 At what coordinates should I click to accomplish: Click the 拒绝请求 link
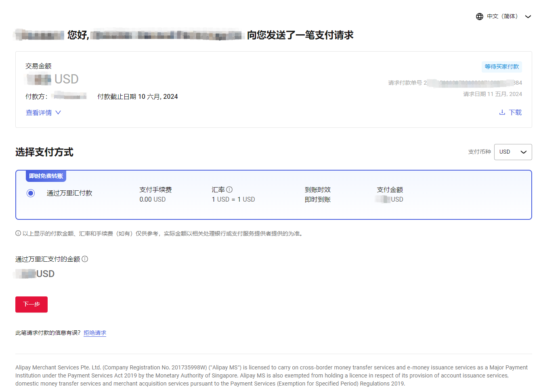(x=94, y=333)
